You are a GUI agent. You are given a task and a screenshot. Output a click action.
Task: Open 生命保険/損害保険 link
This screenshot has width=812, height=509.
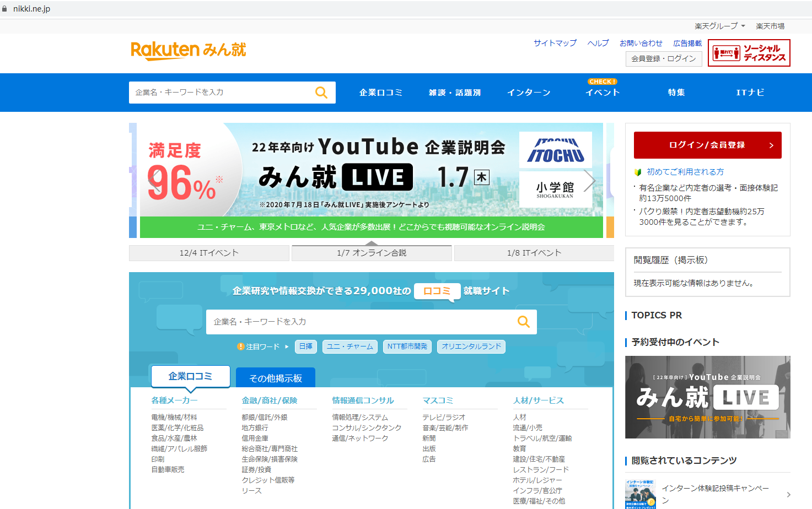pos(270,459)
